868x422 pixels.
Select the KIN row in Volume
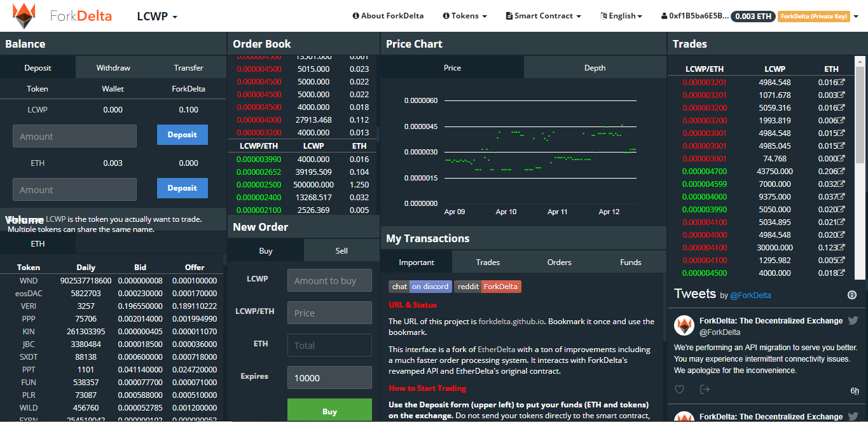click(x=112, y=332)
